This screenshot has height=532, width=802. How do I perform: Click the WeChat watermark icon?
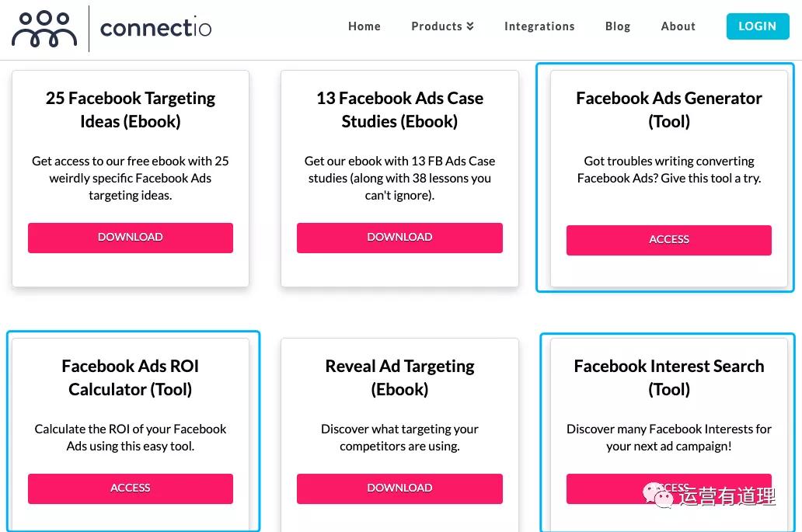pos(657,495)
